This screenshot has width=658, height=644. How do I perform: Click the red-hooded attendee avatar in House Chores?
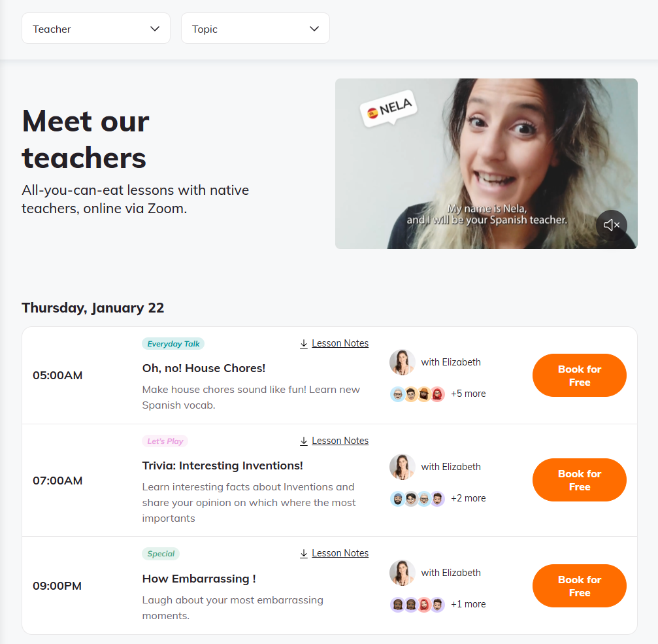tap(437, 394)
